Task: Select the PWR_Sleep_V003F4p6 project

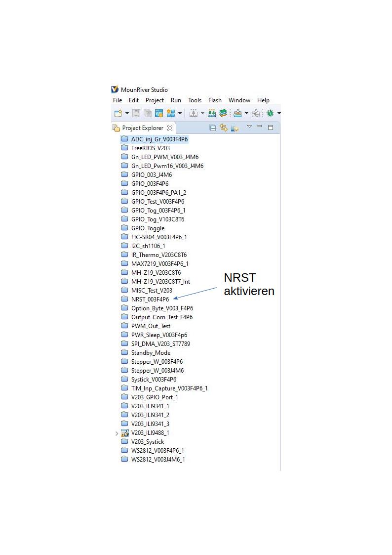Action: 159,335
